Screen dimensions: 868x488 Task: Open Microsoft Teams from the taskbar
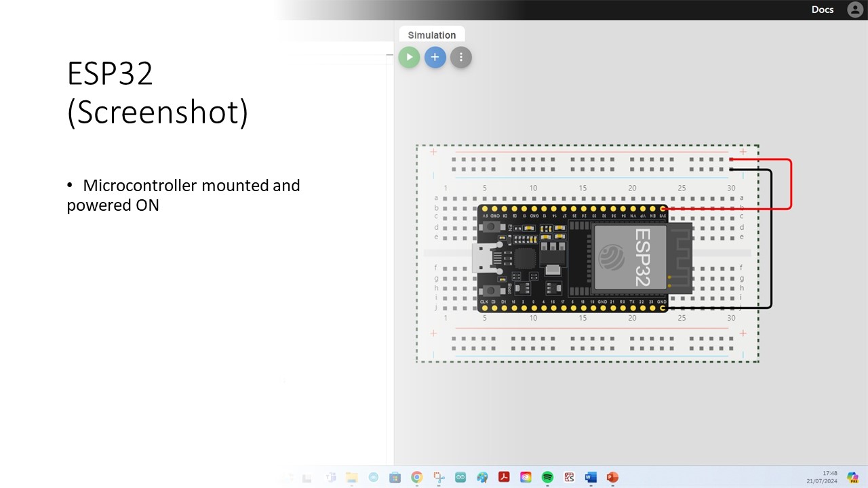coord(331,477)
